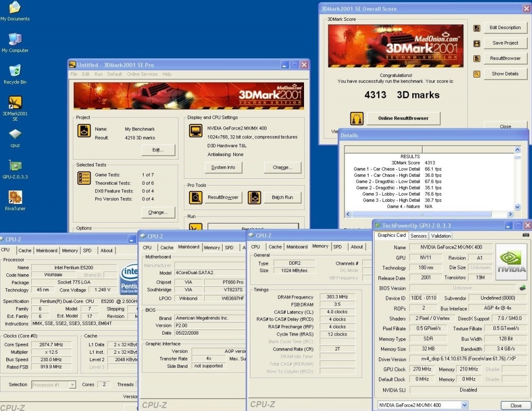
Task: Click the Save Project button
Action: point(505,43)
